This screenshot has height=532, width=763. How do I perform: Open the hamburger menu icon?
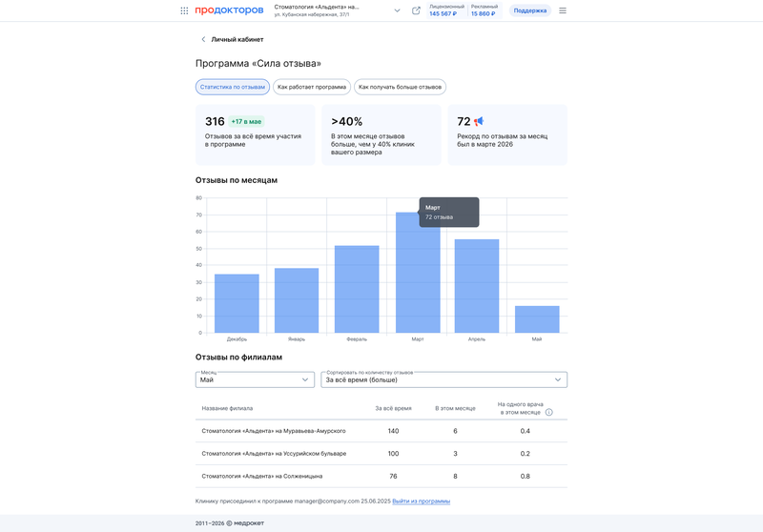pos(563,10)
